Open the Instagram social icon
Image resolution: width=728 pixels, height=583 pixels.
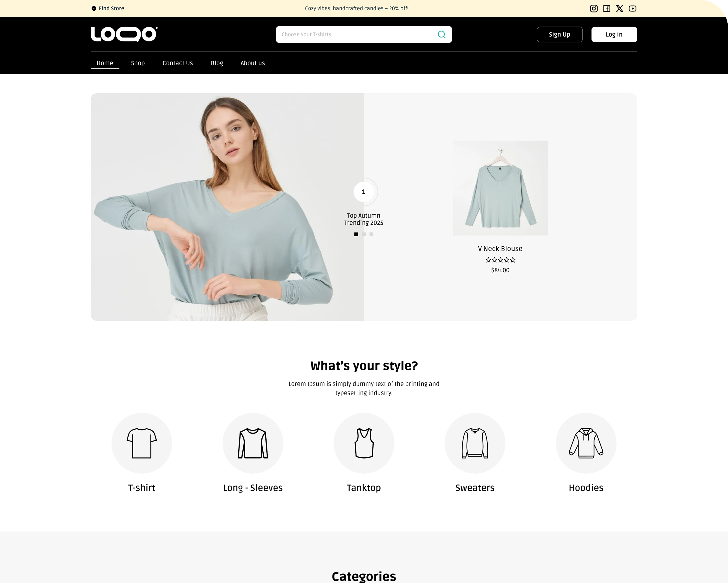coord(594,8)
